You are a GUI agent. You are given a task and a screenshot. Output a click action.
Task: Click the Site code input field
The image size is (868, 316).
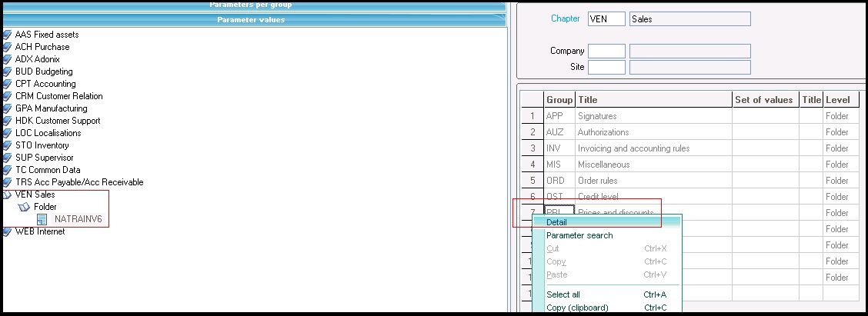pyautogui.click(x=606, y=67)
